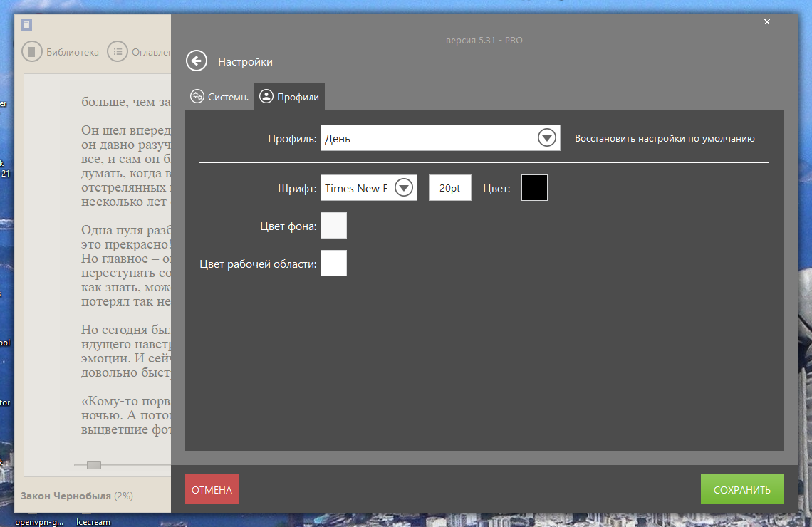The image size is (812, 527).
Task: Open the Цвет фона color swatch
Action: (333, 225)
